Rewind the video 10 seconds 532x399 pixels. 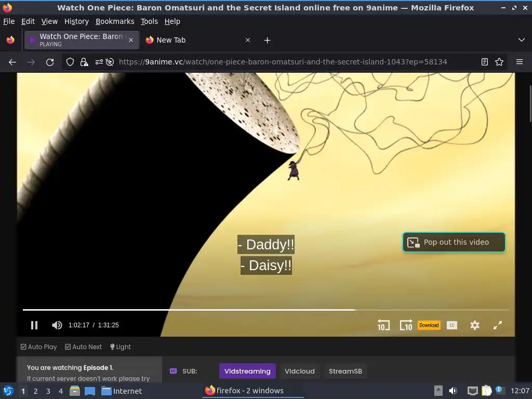[x=383, y=325]
